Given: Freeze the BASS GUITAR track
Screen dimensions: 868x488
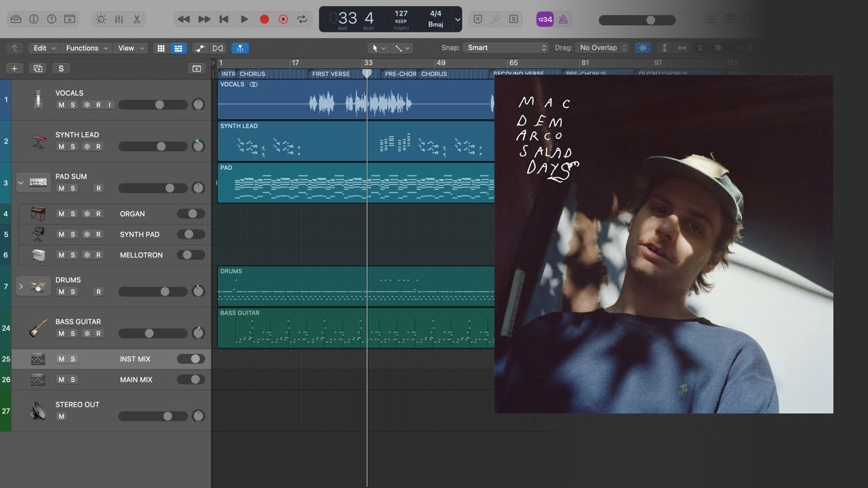Looking at the screenshot, I should [x=86, y=333].
